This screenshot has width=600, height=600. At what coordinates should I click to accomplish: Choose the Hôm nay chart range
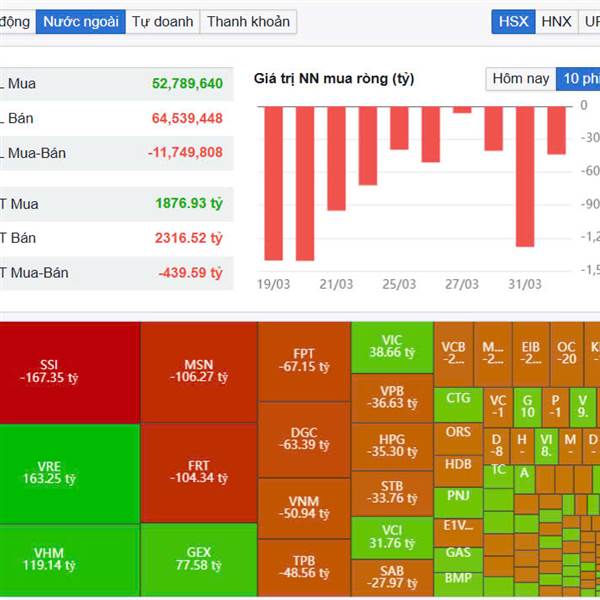521,79
